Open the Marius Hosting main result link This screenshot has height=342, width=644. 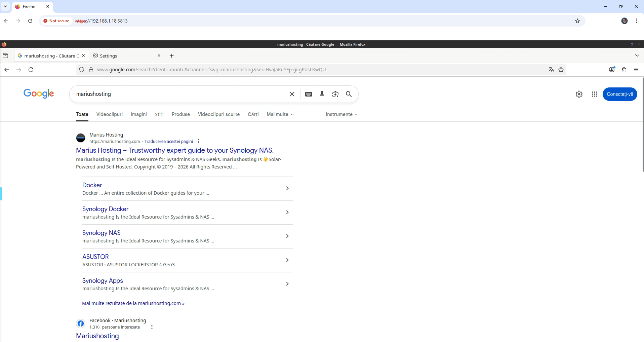click(174, 150)
